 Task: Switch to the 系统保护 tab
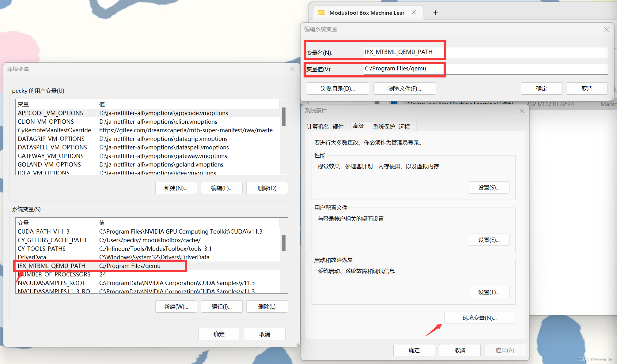[x=384, y=126]
